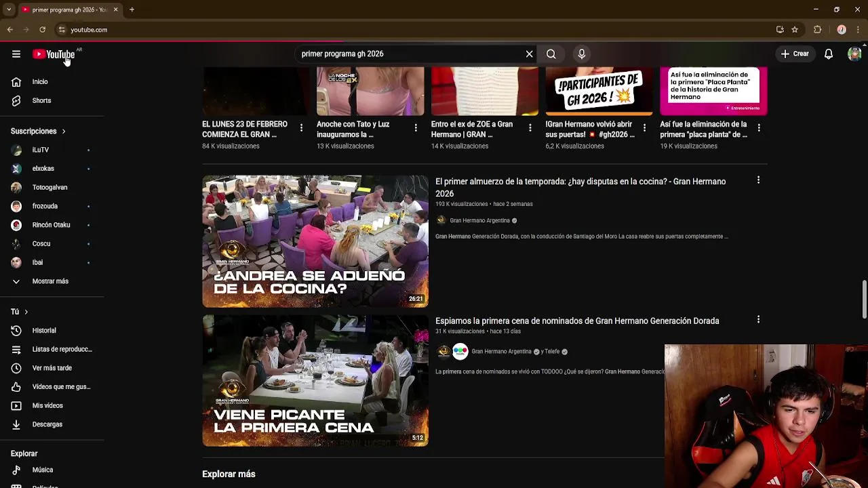Bookmark this page with the star icon
This screenshot has height=488, width=868.
pos(795,30)
